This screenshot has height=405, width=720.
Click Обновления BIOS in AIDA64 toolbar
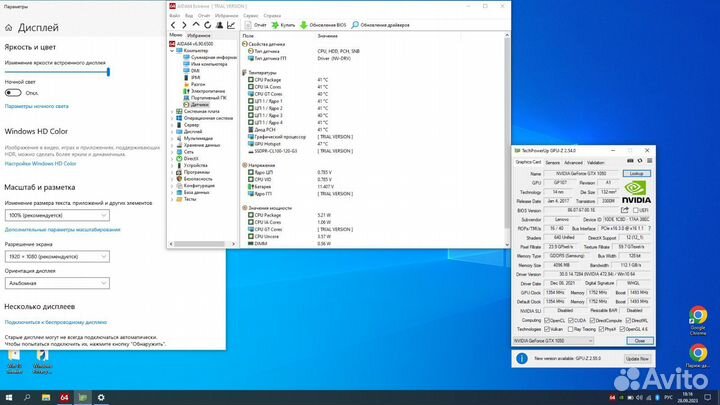click(x=323, y=25)
